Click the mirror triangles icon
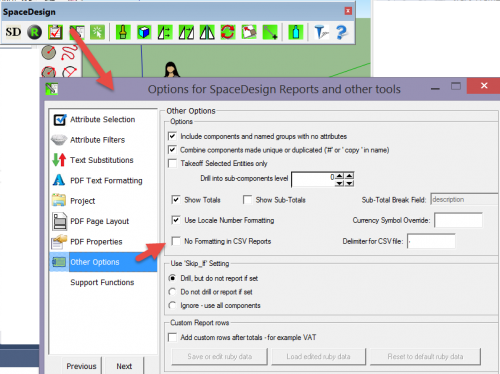 coord(207,32)
